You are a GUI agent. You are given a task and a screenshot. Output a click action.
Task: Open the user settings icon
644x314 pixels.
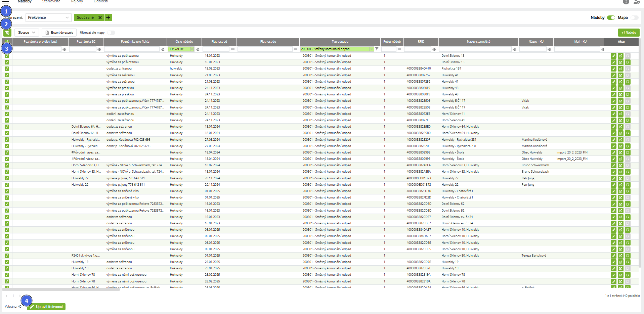click(636, 2)
